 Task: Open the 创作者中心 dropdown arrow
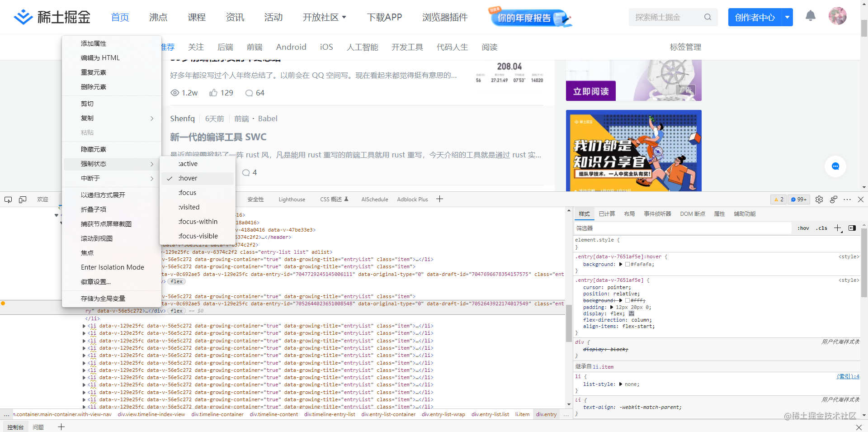point(787,17)
